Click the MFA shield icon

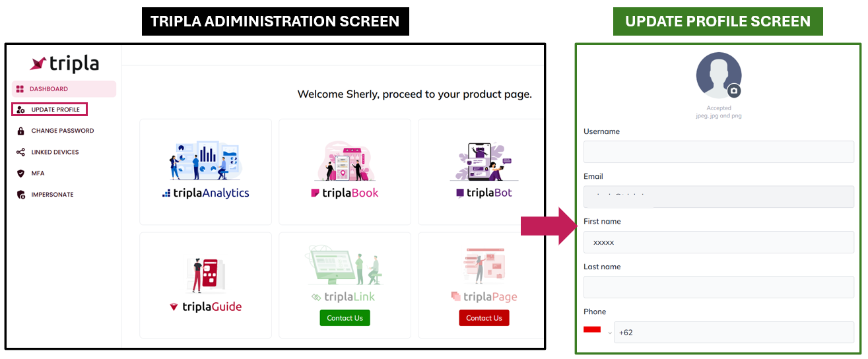tap(20, 174)
